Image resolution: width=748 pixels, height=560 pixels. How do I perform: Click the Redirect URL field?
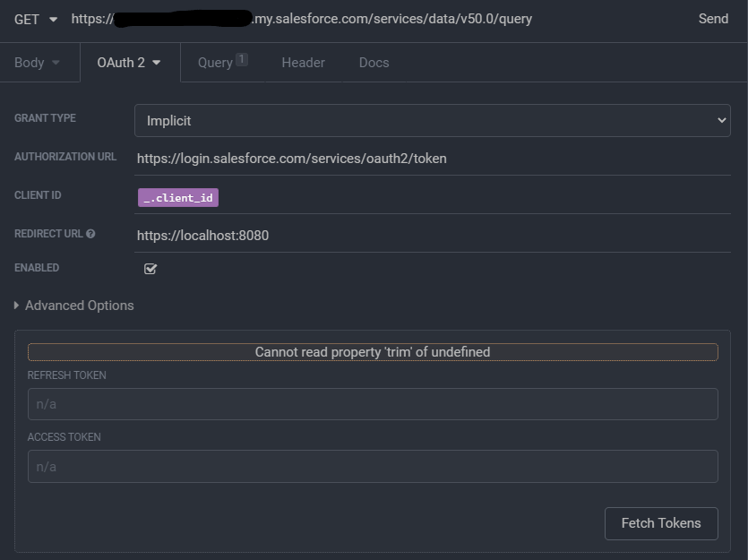click(358, 234)
